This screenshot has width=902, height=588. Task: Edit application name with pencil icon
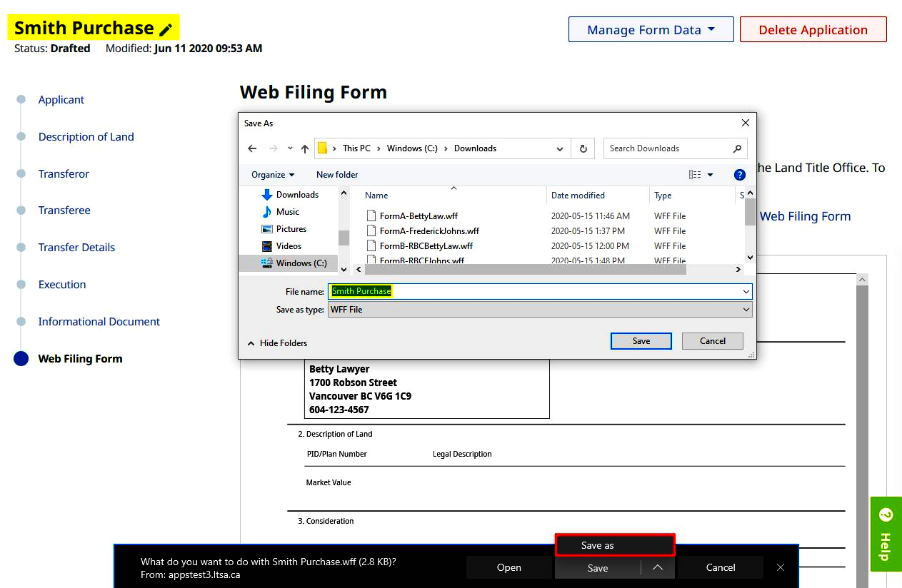[166, 29]
